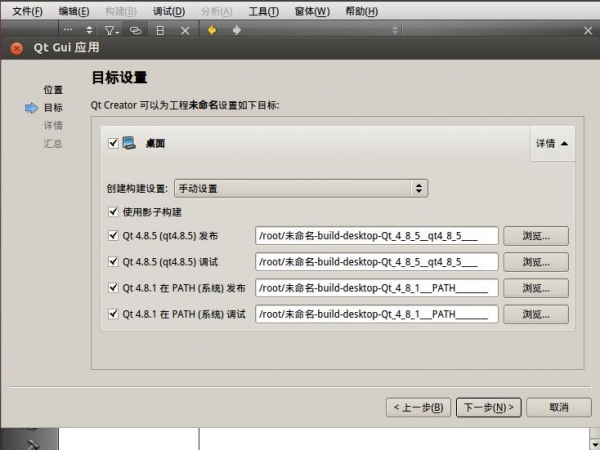Click 浏览 for Qt 4.8.1 PATH 发布
This screenshot has width=600, height=450.
click(535, 288)
